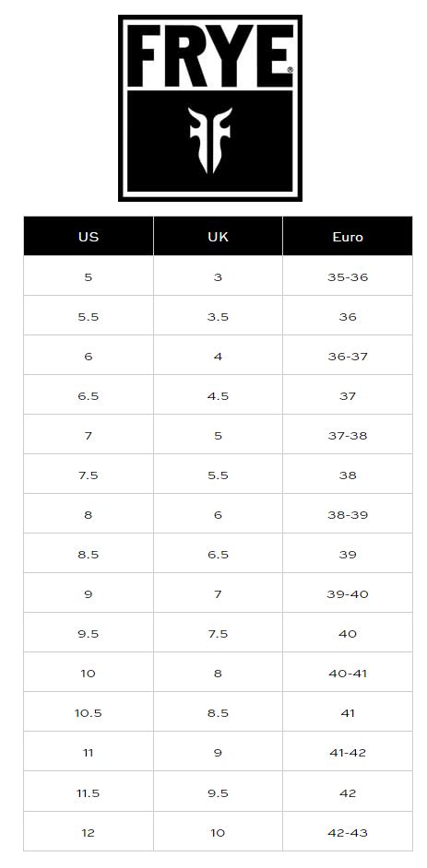The height and width of the screenshot is (868, 427).
Task: Click Euro size 36-37 cell
Action: point(348,356)
